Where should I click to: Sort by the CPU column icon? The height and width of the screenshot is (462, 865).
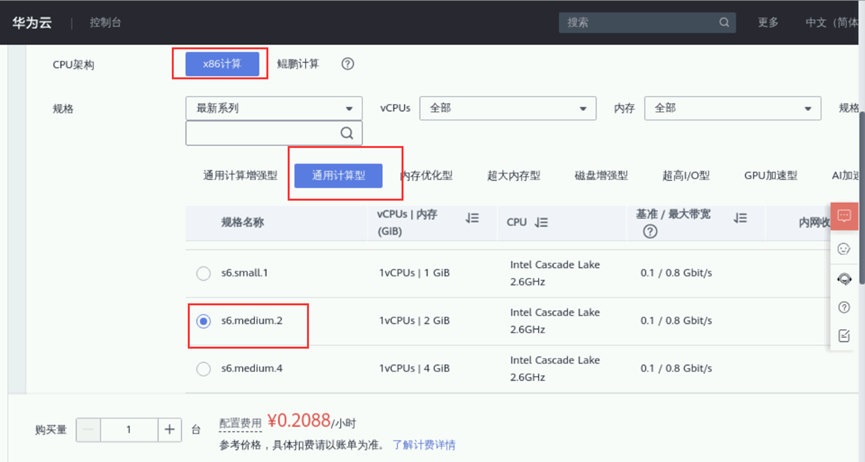point(541,222)
